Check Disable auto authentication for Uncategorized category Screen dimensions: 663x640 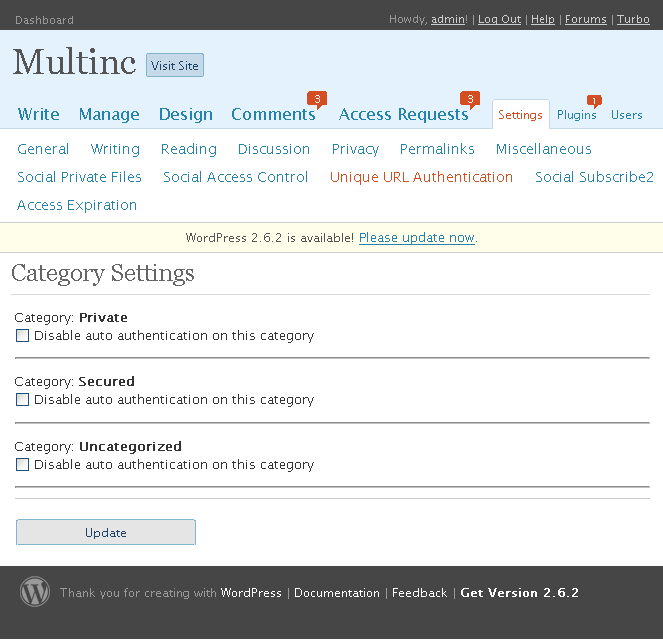pyautogui.click(x=22, y=465)
